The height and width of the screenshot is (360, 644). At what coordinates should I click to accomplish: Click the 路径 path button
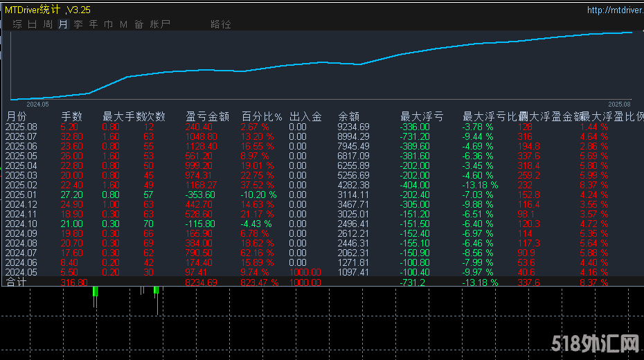click(x=221, y=24)
